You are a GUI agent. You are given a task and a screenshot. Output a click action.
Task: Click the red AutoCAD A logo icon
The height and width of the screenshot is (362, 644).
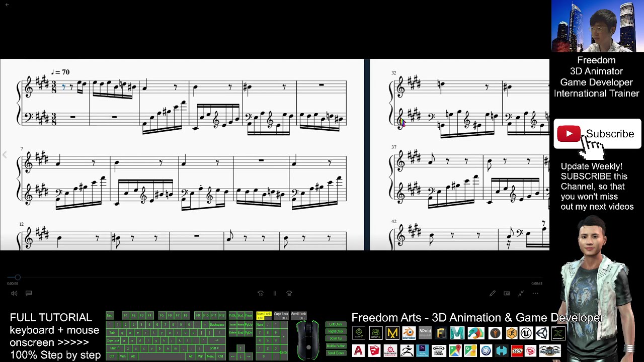point(359,350)
